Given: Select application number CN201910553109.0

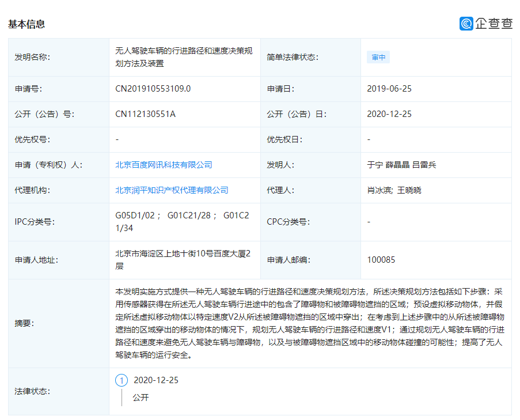Looking at the screenshot, I should coord(153,89).
